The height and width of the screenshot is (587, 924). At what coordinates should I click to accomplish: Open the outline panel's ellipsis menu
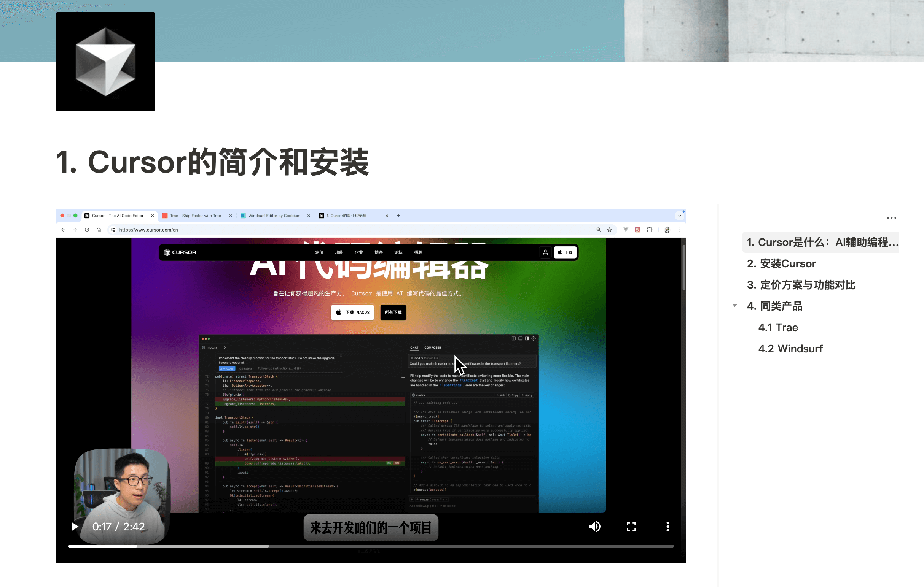coord(891,218)
